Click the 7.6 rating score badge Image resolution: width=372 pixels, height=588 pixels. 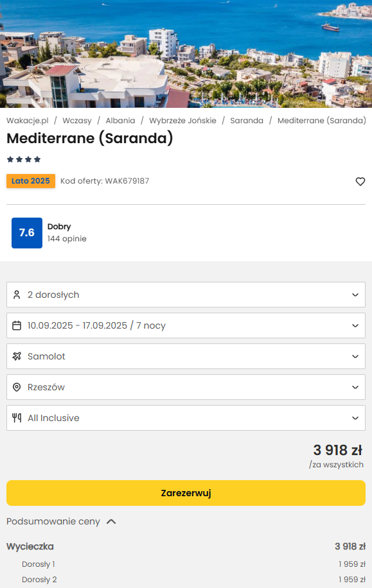27,233
